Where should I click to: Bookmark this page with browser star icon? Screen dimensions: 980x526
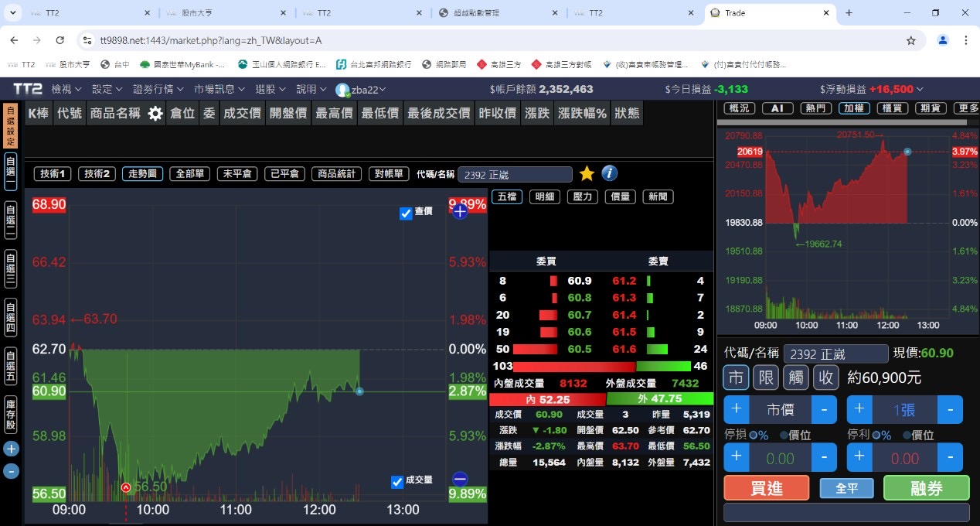click(911, 40)
